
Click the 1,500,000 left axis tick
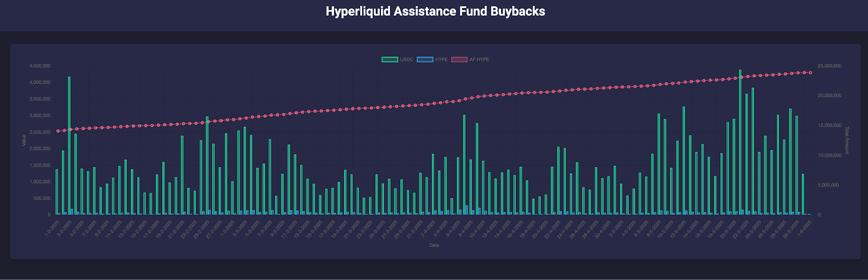point(40,166)
